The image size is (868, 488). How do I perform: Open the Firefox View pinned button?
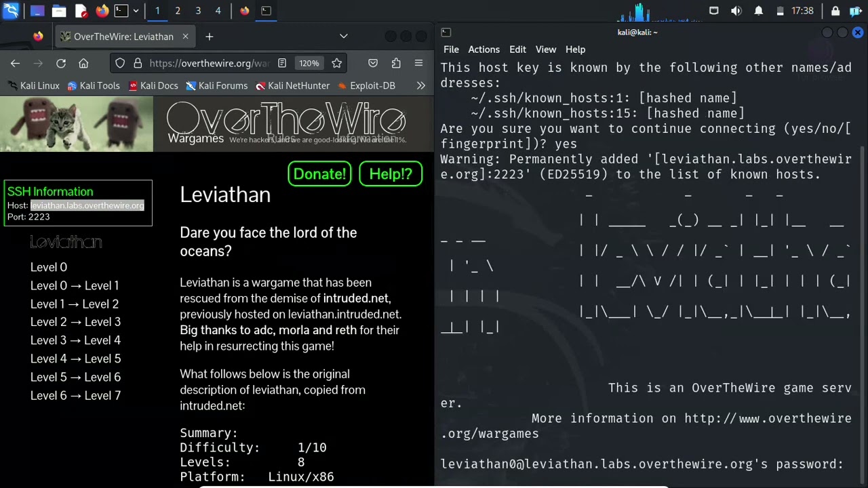38,37
